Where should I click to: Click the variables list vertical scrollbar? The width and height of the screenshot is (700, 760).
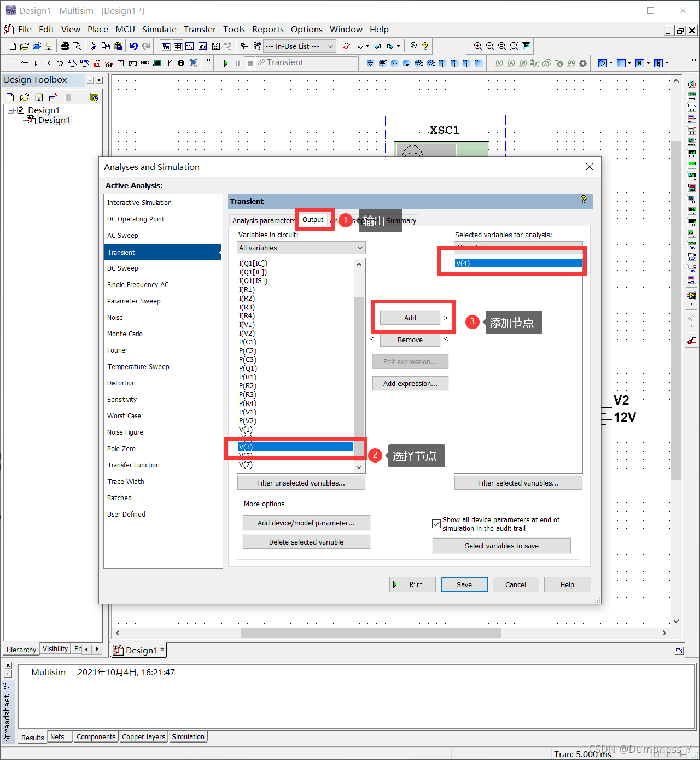pos(359,365)
